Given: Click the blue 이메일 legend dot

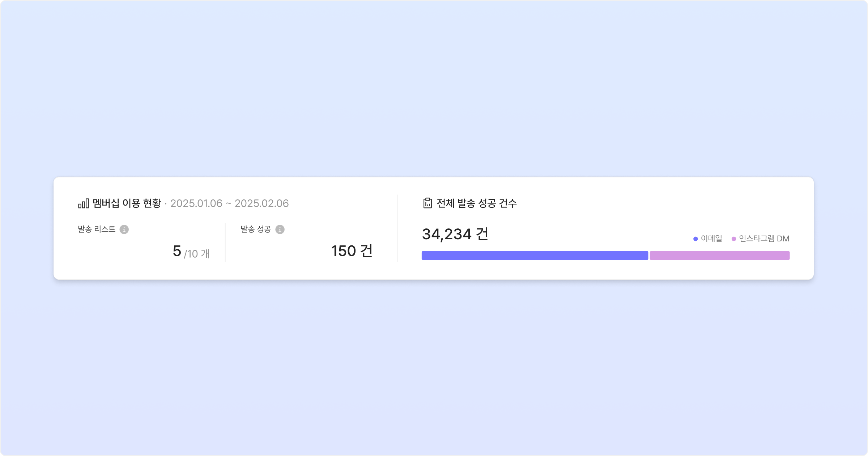Looking at the screenshot, I should click(695, 239).
